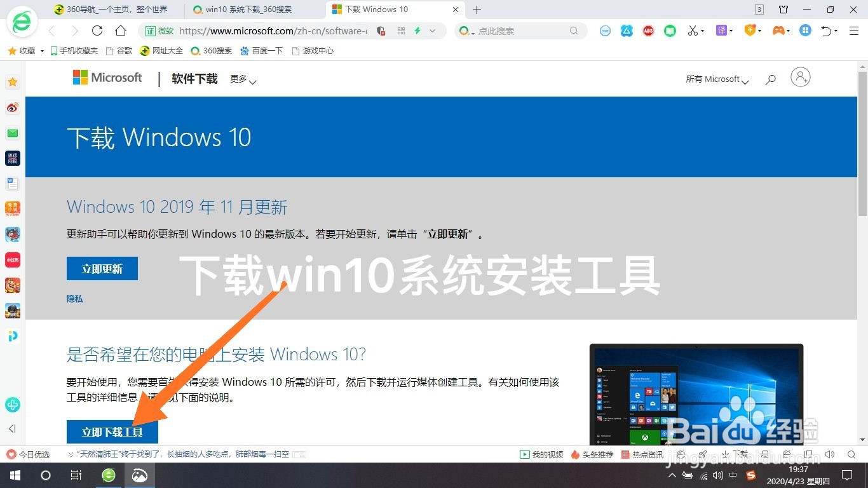Open the Weibo icon in sidebar
The height and width of the screenshot is (488, 868).
point(13,107)
